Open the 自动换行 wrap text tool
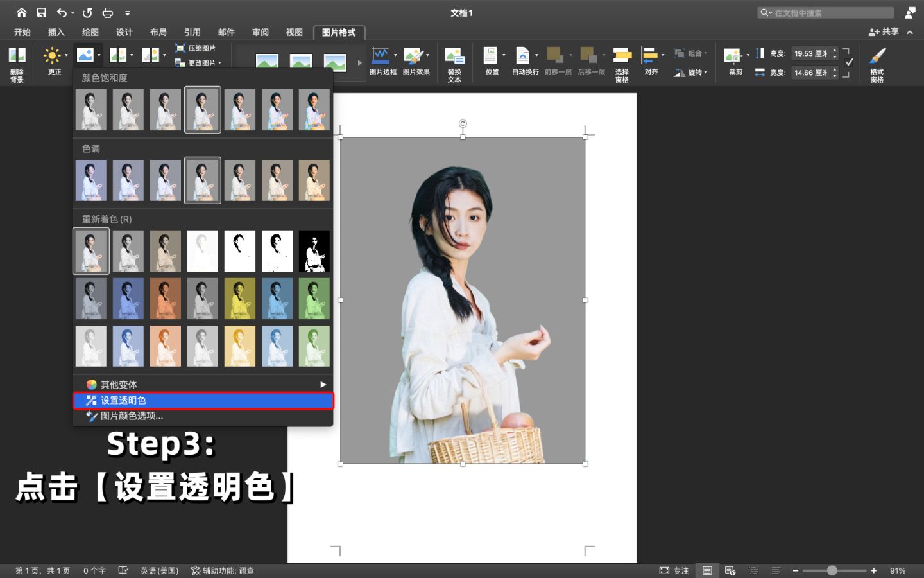This screenshot has width=924, height=578. 526,61
